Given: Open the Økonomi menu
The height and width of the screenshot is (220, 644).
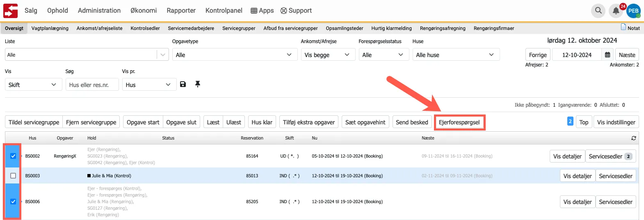Looking at the screenshot, I should click(x=144, y=11).
